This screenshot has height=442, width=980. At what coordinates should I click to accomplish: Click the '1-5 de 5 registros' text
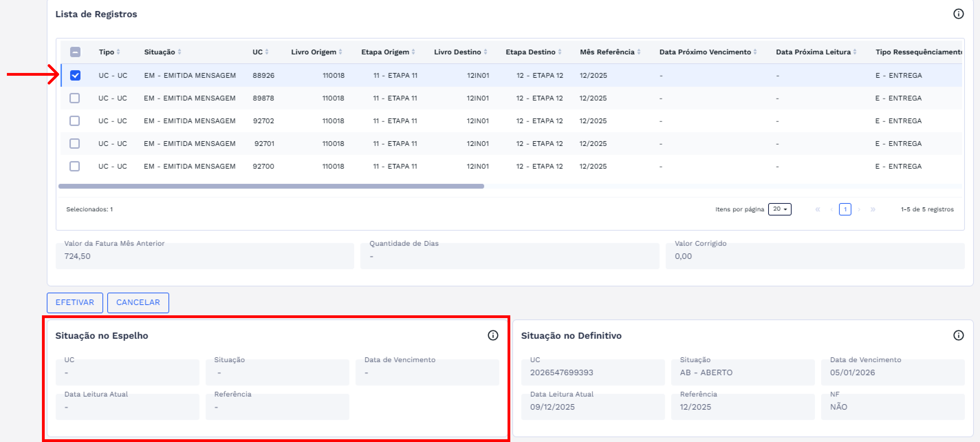point(927,209)
